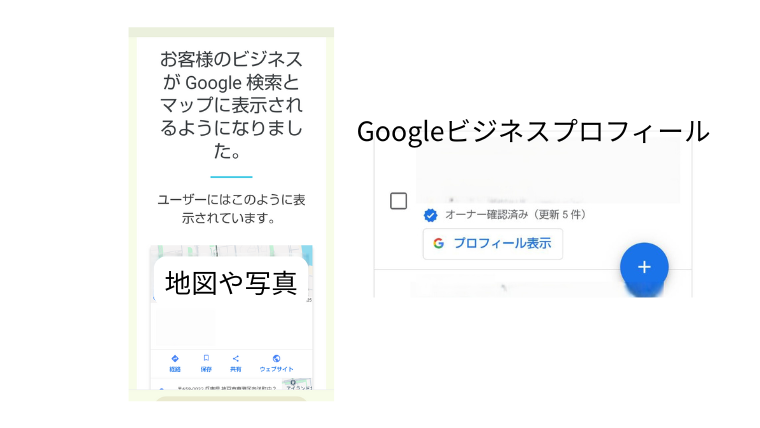The height and width of the screenshot is (428, 760).
Task: Open the small アイランド map thumbnail
Action: [x=297, y=384]
